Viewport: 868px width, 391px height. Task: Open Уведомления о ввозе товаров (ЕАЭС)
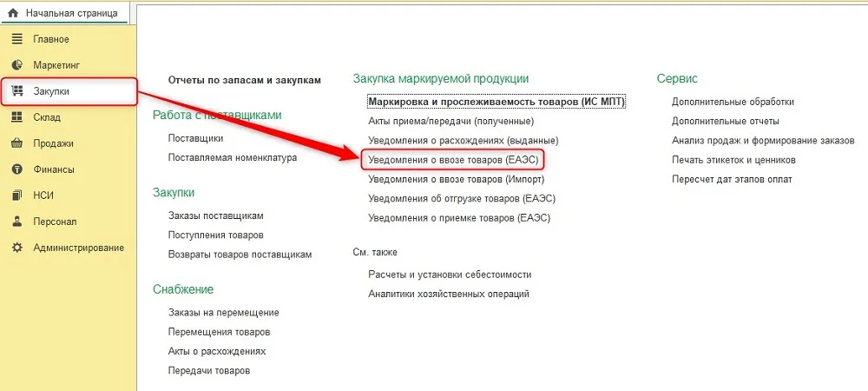click(x=453, y=160)
